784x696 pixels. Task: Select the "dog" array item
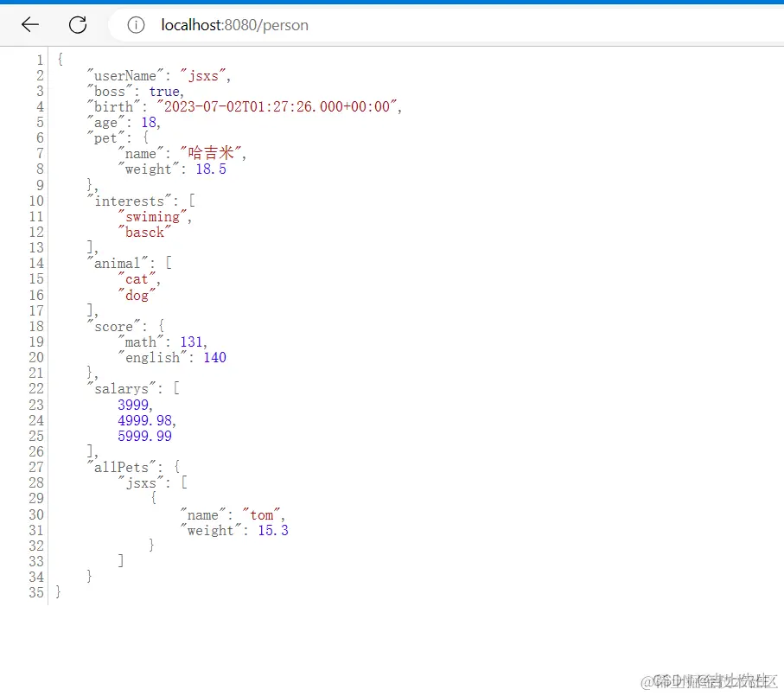[x=137, y=295]
